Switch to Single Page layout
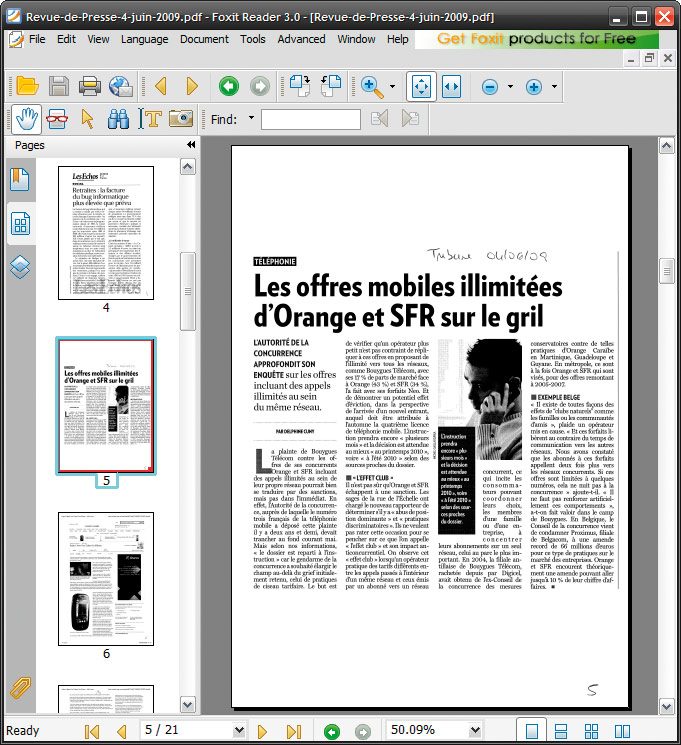The height and width of the screenshot is (745, 681). 531,731
